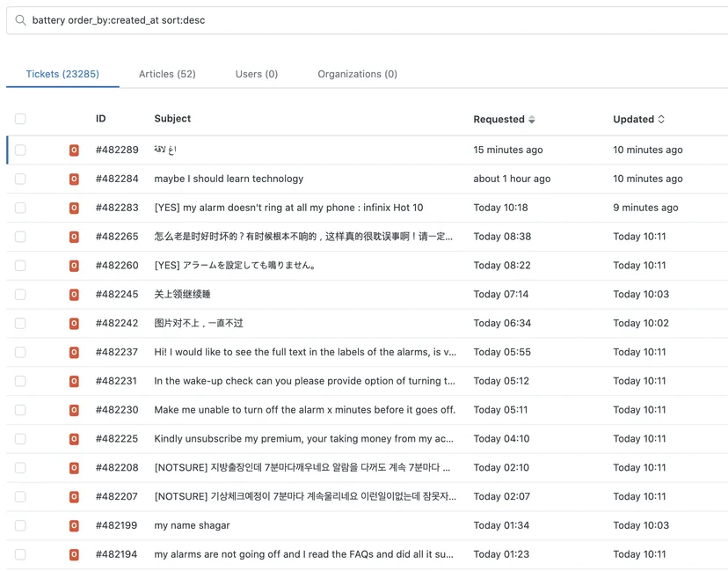The width and height of the screenshot is (728, 571).
Task: Click 'Today 10:02' updated time
Action: coord(641,324)
